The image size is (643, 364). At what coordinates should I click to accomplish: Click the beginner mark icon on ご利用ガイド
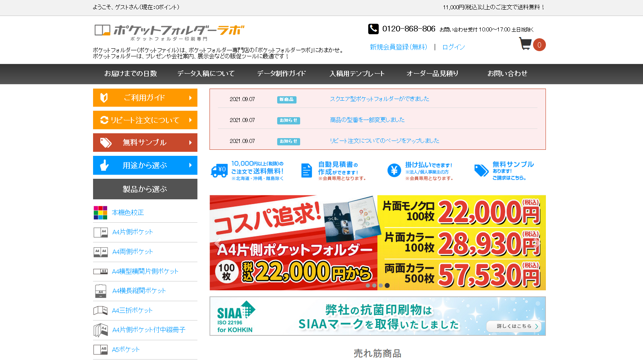point(104,97)
